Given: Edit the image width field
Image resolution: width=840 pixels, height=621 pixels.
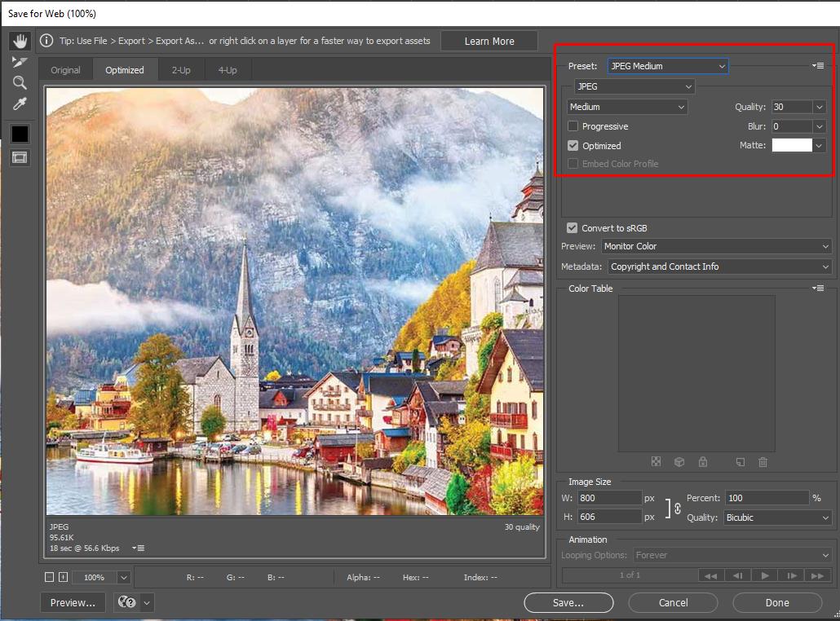Looking at the screenshot, I should [610, 497].
